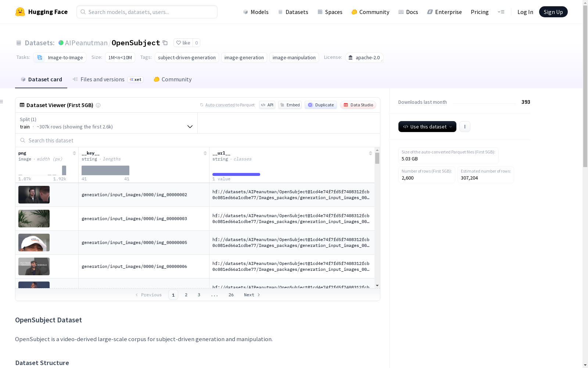The image size is (588, 368).
Task: Click the table scroll-up arrow
Action: (x=377, y=150)
